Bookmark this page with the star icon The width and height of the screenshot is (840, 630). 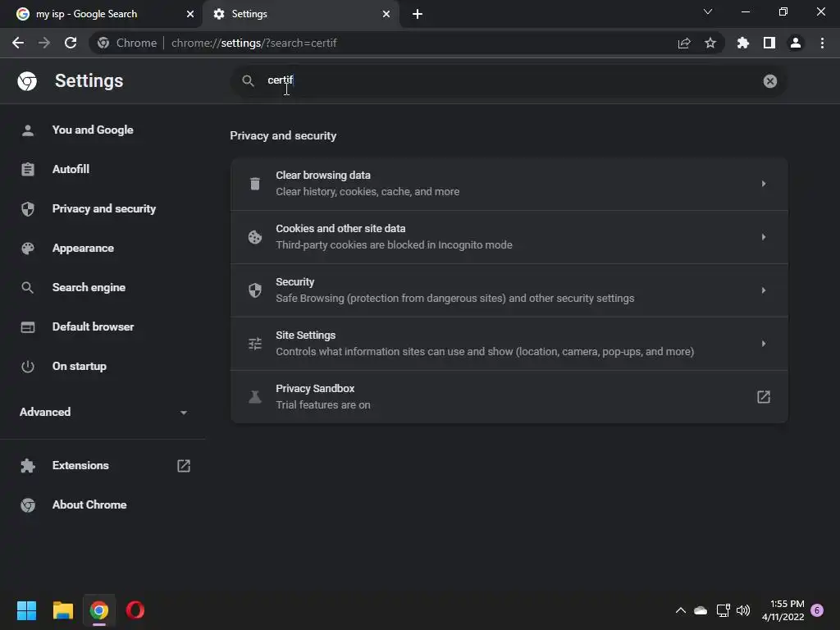coord(710,43)
